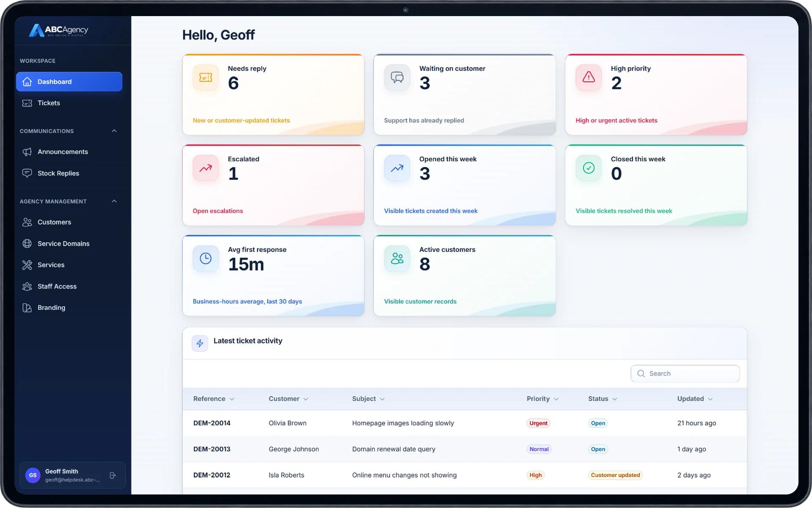Collapse the Communications section
This screenshot has width=812, height=508.
click(x=114, y=131)
